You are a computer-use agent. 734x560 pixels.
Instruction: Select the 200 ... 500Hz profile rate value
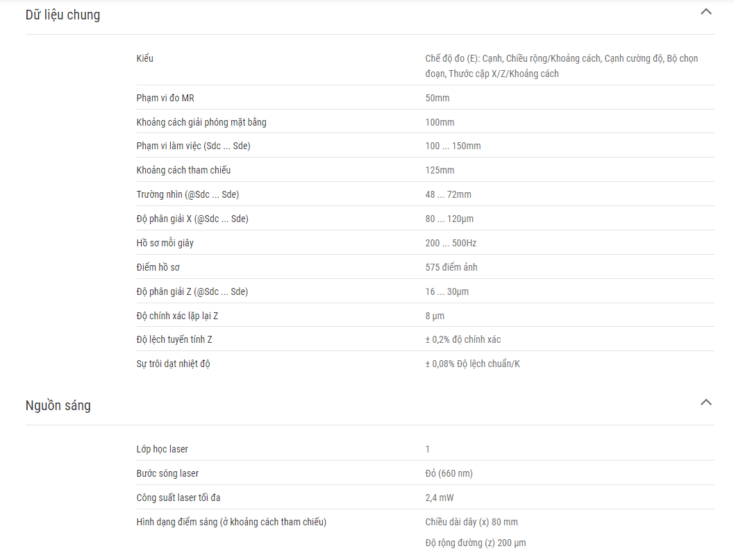tap(451, 244)
